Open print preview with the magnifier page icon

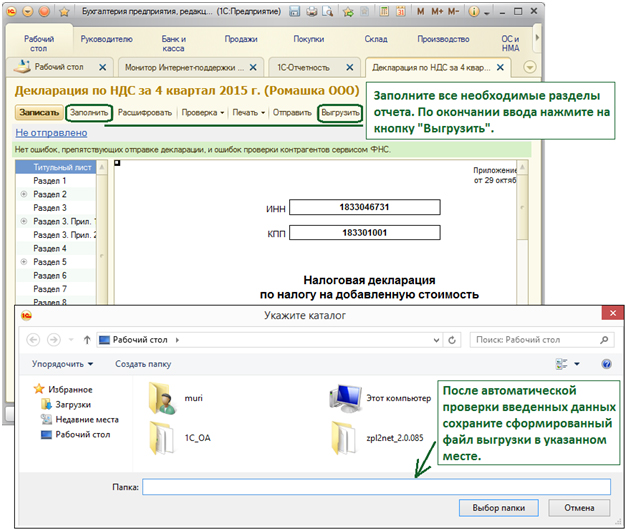[328, 12]
